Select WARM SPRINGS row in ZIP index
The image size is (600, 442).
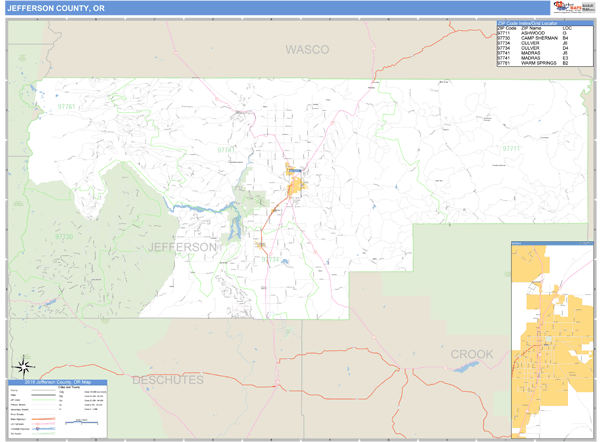(x=545, y=63)
